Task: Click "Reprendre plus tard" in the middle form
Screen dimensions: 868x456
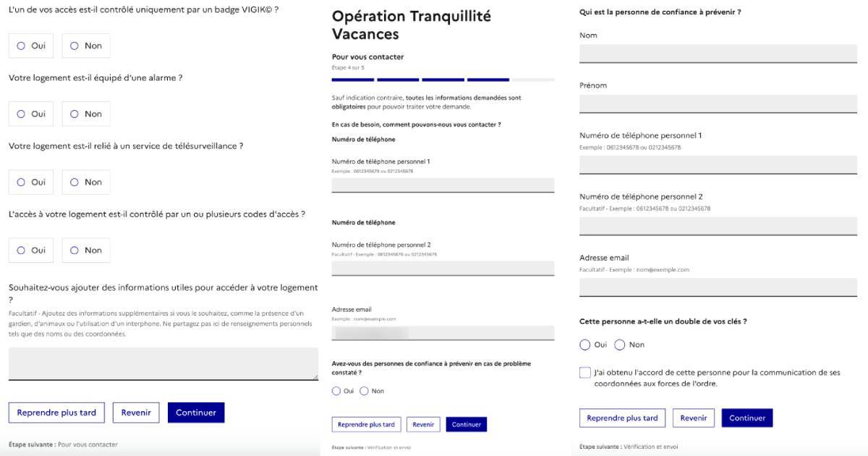Action: 367,424
